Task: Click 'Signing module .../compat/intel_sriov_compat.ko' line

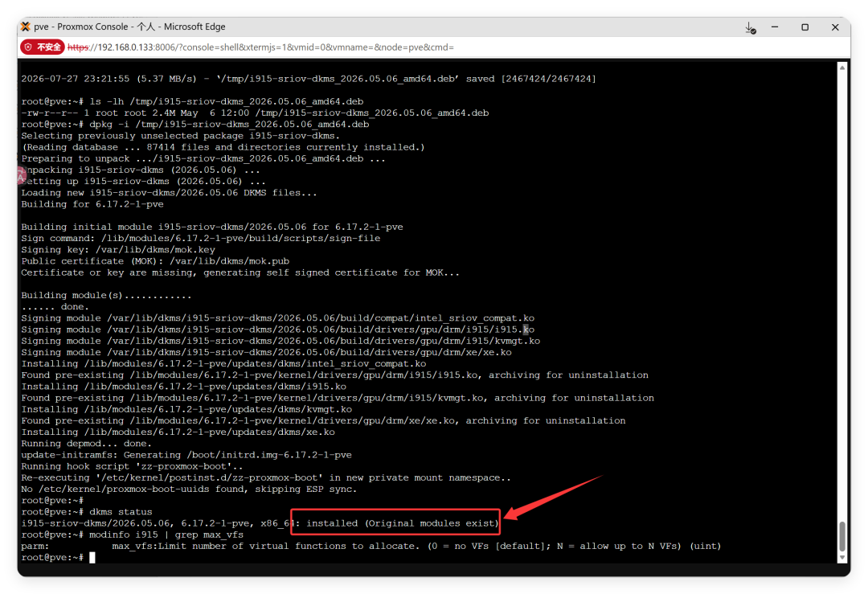Action: 278,318
